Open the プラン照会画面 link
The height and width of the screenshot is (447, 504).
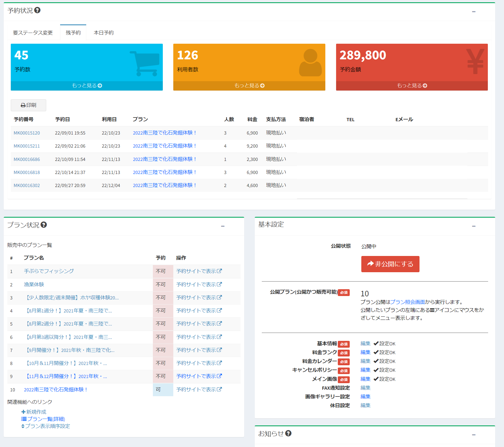pyautogui.click(x=408, y=302)
